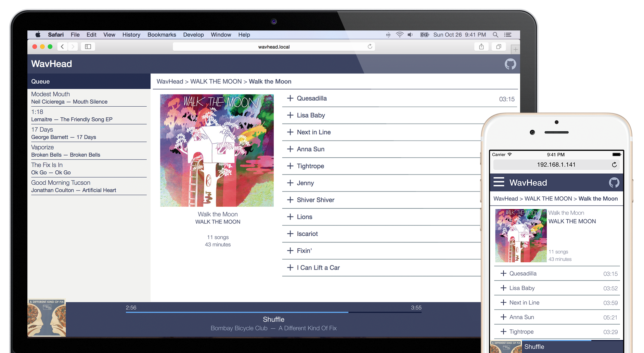Viewport: 644px width, 353px height.
Task: Click WavHead logo title on desktop header
Action: pos(52,64)
